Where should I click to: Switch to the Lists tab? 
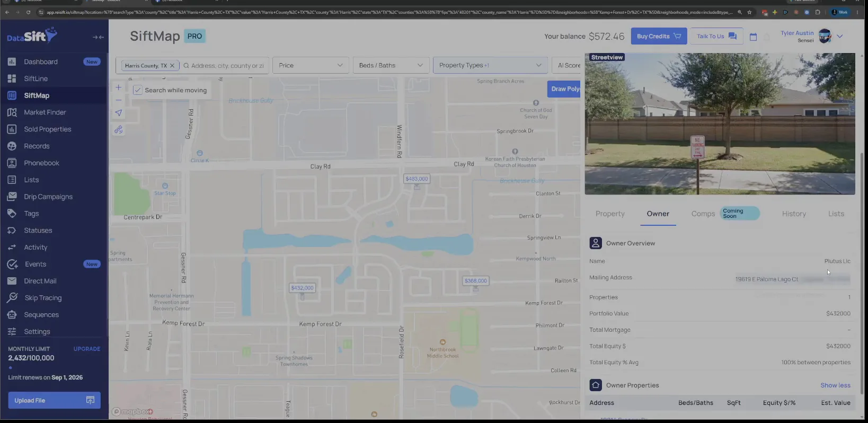coord(836,214)
